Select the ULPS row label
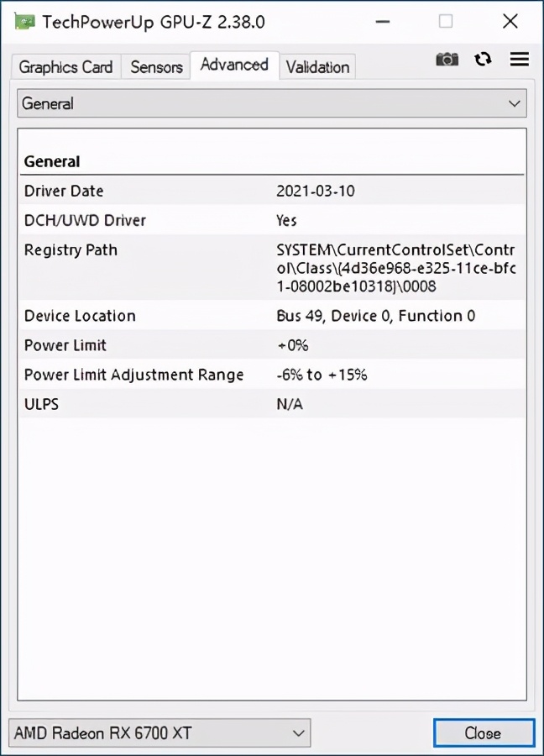 click(x=41, y=404)
